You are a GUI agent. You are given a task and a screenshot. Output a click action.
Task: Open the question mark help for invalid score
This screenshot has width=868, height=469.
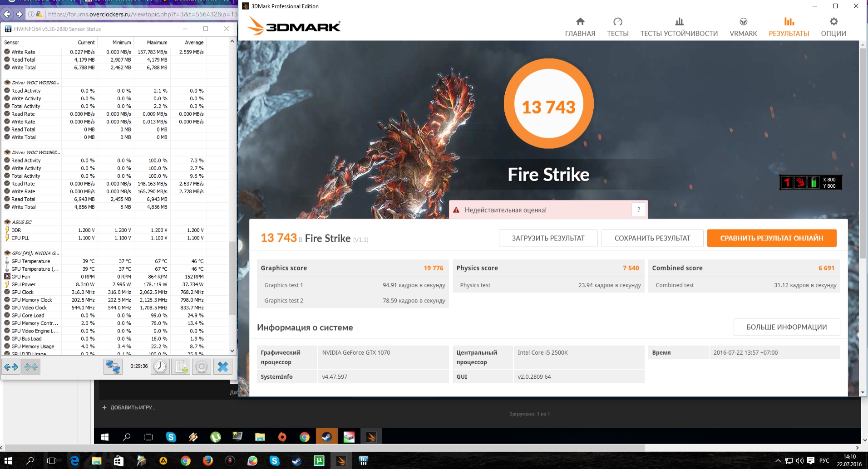click(x=639, y=210)
